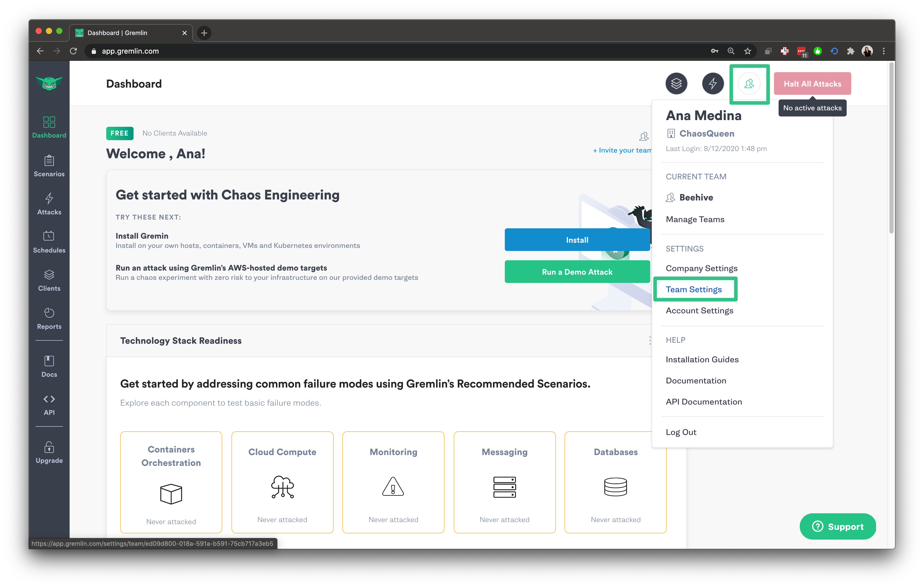
Task: Click the user profile icon in header
Action: pyautogui.click(x=749, y=83)
